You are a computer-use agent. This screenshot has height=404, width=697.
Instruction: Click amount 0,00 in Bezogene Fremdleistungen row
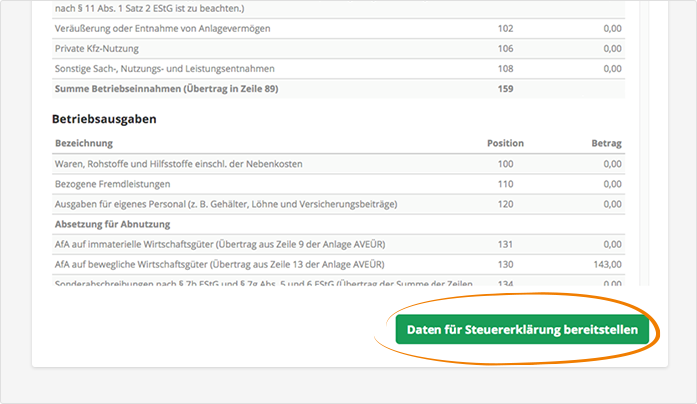(613, 184)
